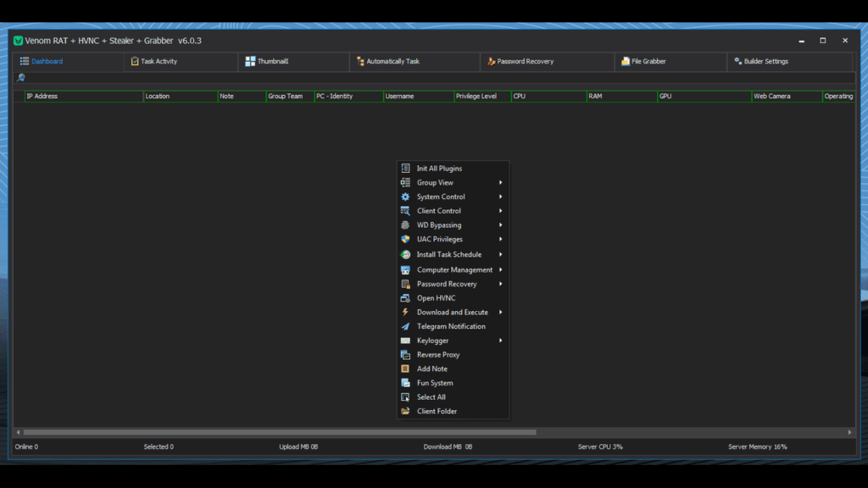Image resolution: width=868 pixels, height=488 pixels.
Task: Open the File Grabber tab
Action: coord(670,61)
